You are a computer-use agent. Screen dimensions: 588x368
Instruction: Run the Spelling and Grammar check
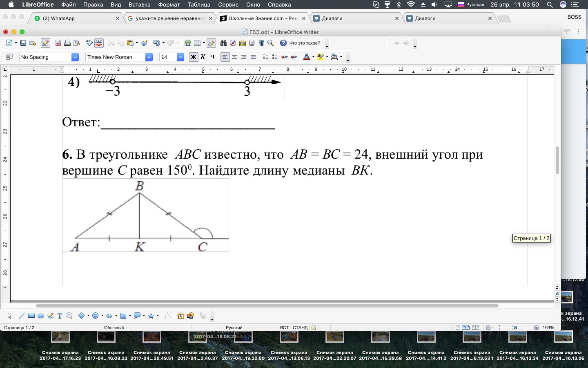coord(89,43)
